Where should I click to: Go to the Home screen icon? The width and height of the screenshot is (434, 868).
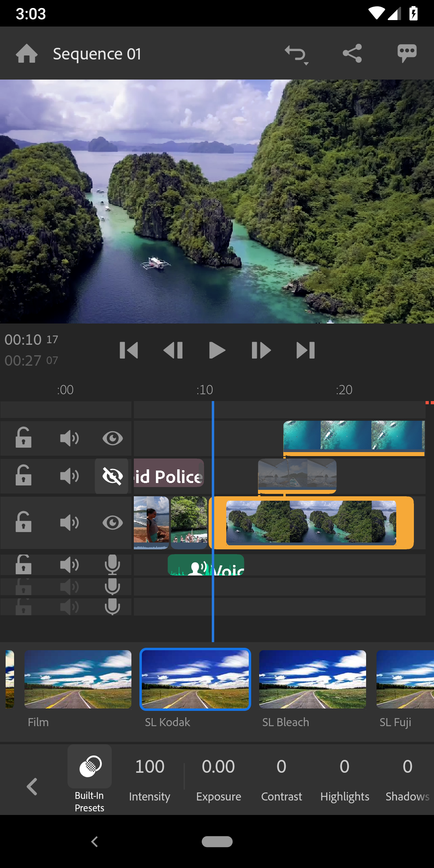(x=27, y=53)
